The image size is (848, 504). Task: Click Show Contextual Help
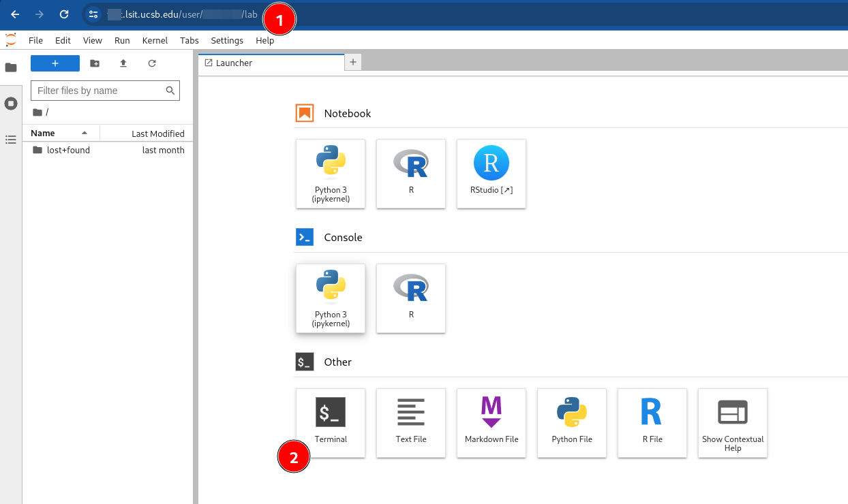733,423
